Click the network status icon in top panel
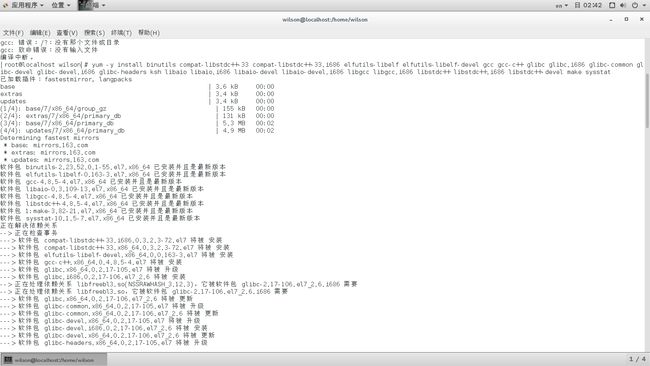Image resolution: width=650 pixels, height=366 pixels. 612,5
